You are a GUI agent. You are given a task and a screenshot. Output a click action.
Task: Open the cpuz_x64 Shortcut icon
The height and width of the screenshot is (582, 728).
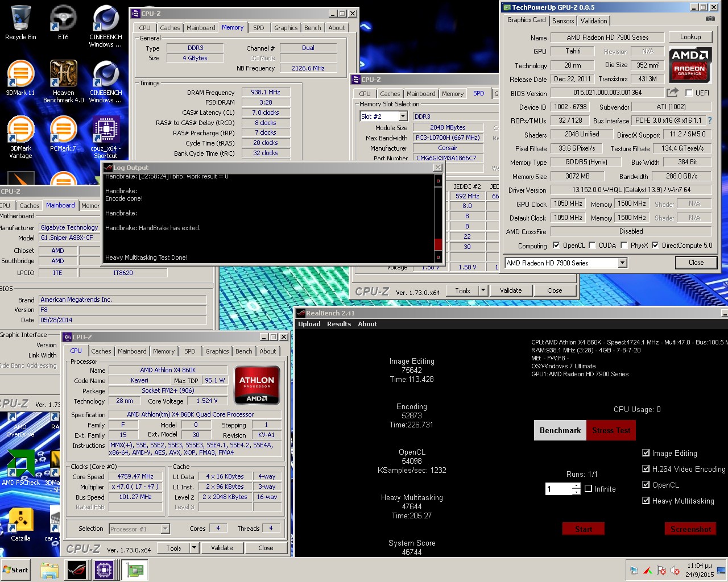(x=106, y=137)
